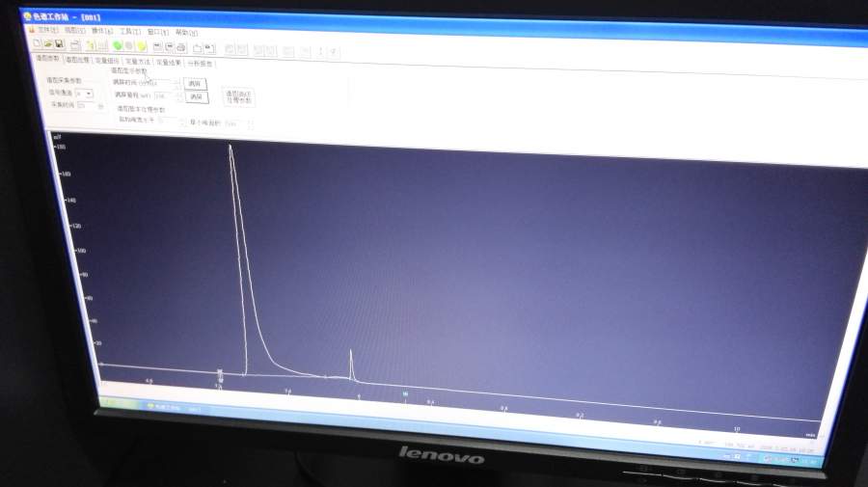The image size is (868, 487).
Task: Click the printer icon in the toolbar
Action: 181,47
